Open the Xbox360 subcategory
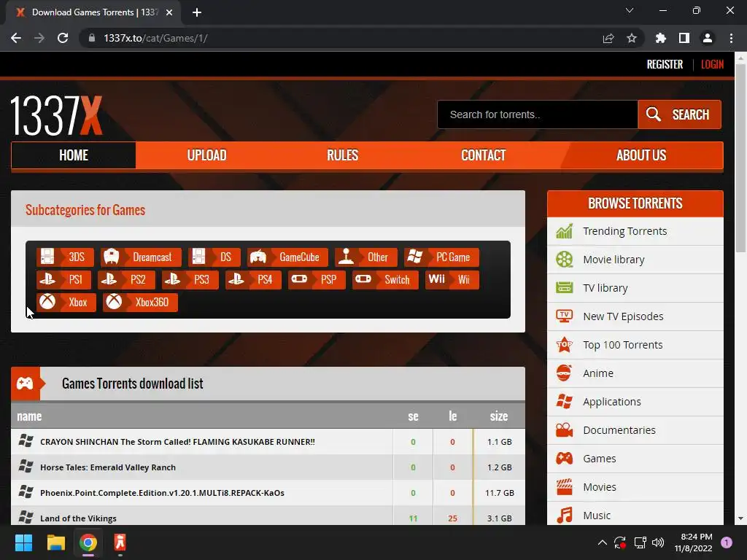Screen dimensions: 747x560 [140, 302]
